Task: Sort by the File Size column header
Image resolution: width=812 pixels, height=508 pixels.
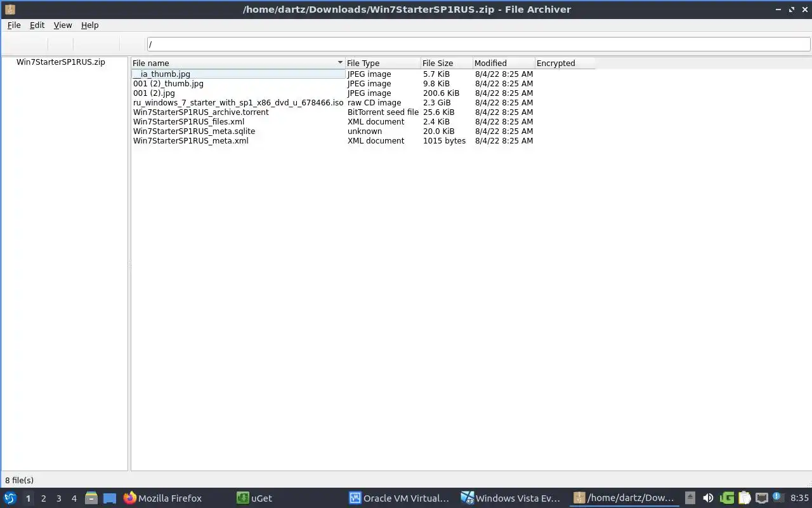Action: pos(447,63)
